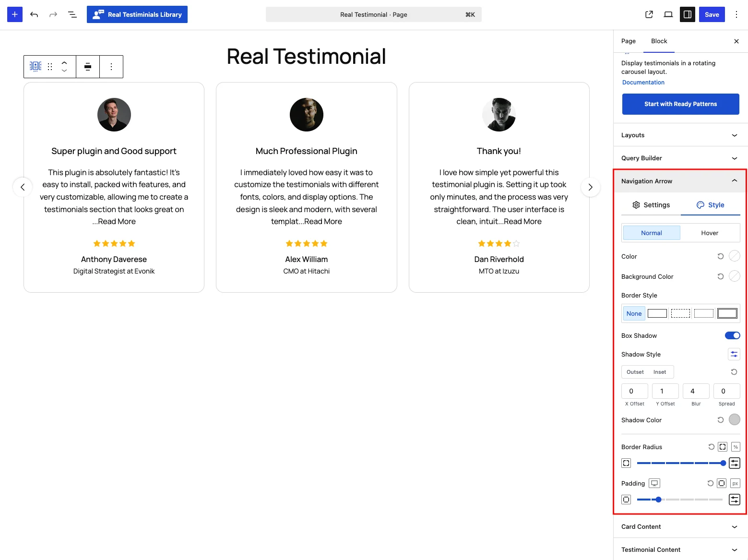Reset the arrow Color
748x560 pixels.
[721, 256]
